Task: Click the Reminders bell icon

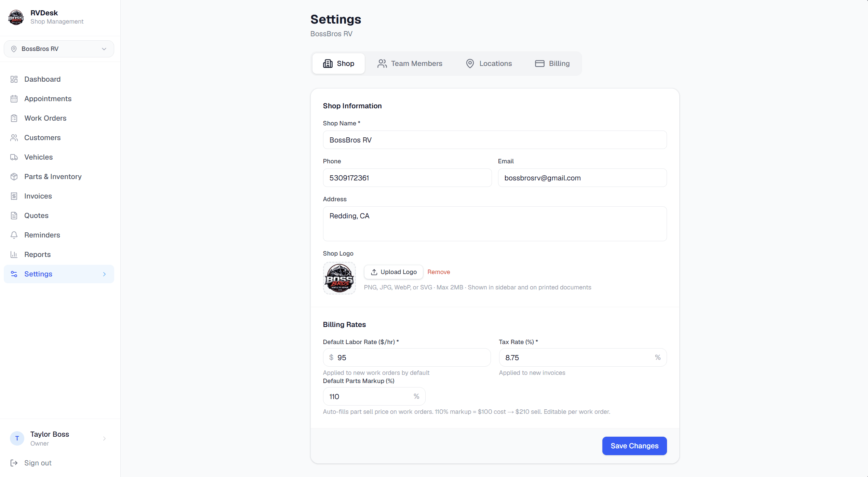Action: 14,235
